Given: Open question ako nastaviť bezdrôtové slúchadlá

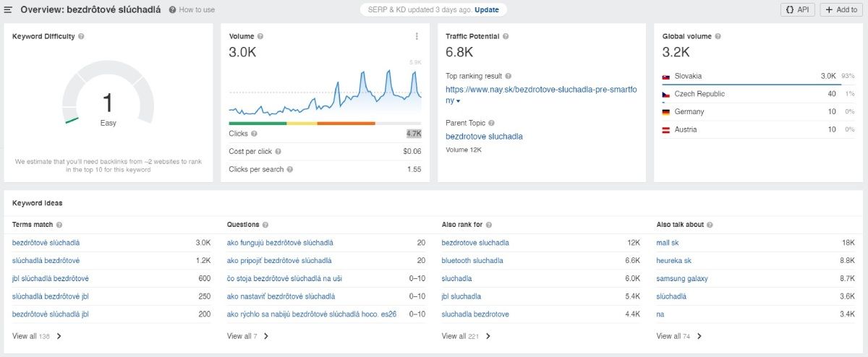Looking at the screenshot, I should point(281,296).
